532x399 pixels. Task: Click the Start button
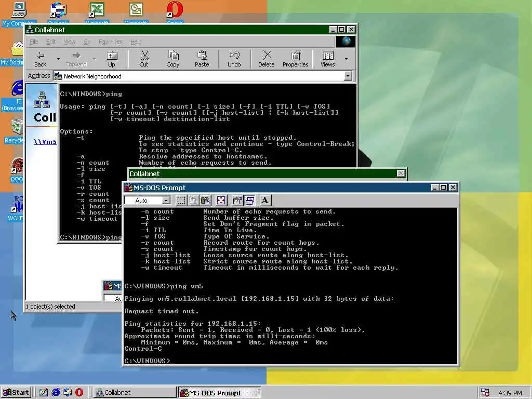[16, 393]
